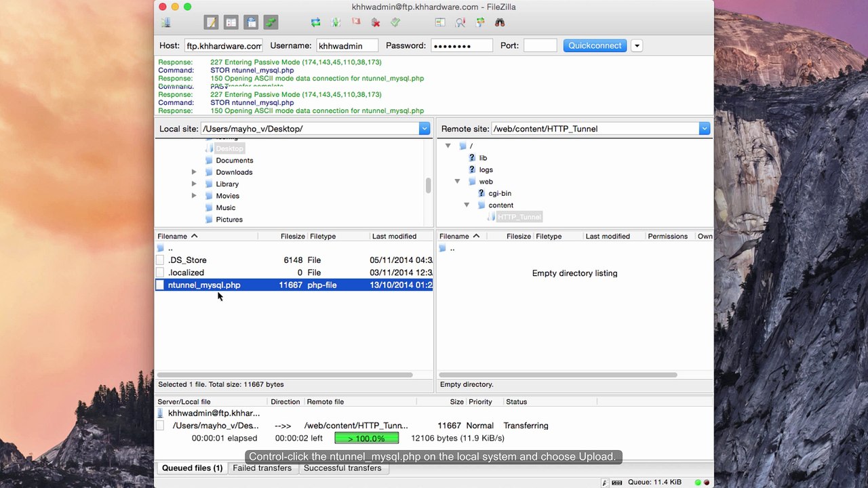Click the empty Port field

click(540, 45)
